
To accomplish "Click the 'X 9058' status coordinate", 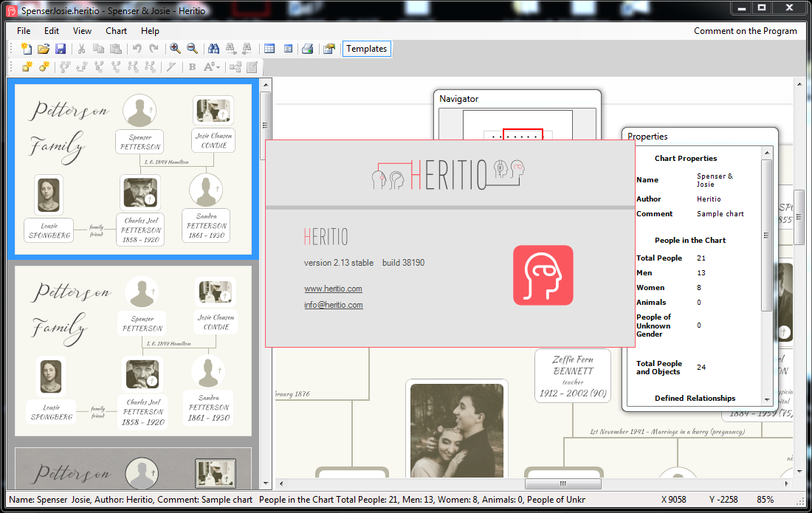I will pos(673,500).
